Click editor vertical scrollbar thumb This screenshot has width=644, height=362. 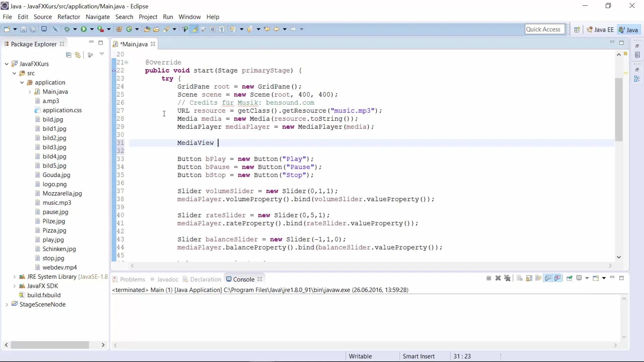pos(619,110)
